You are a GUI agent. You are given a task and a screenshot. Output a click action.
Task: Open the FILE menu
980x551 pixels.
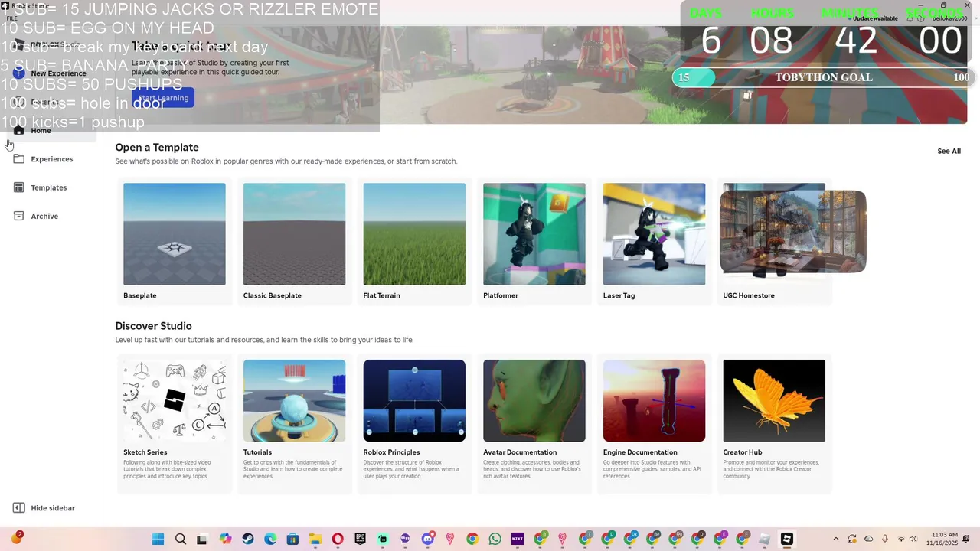(x=11, y=18)
